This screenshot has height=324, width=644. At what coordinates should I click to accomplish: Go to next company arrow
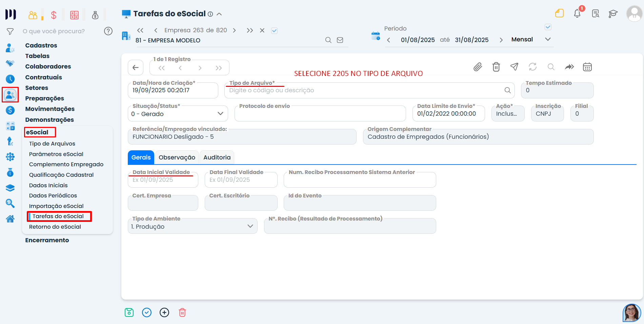click(234, 30)
